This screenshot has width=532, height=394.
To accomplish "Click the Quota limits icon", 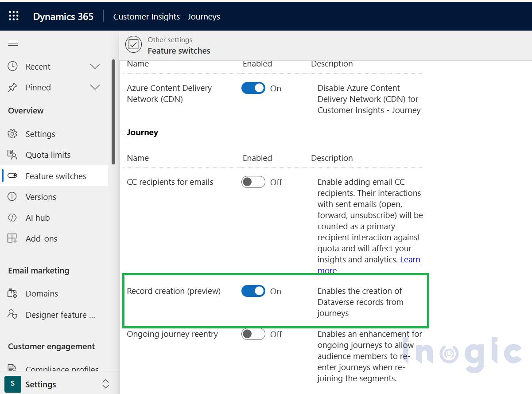I will pos(12,155).
